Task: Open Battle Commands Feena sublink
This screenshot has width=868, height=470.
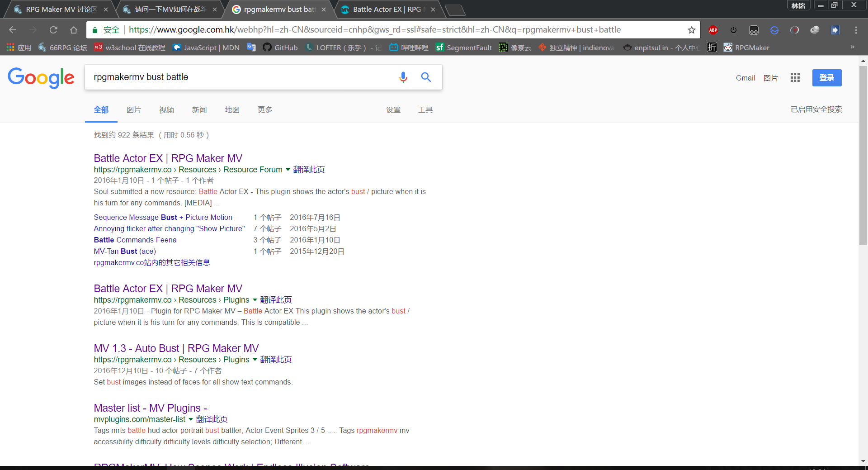Action: 135,240
